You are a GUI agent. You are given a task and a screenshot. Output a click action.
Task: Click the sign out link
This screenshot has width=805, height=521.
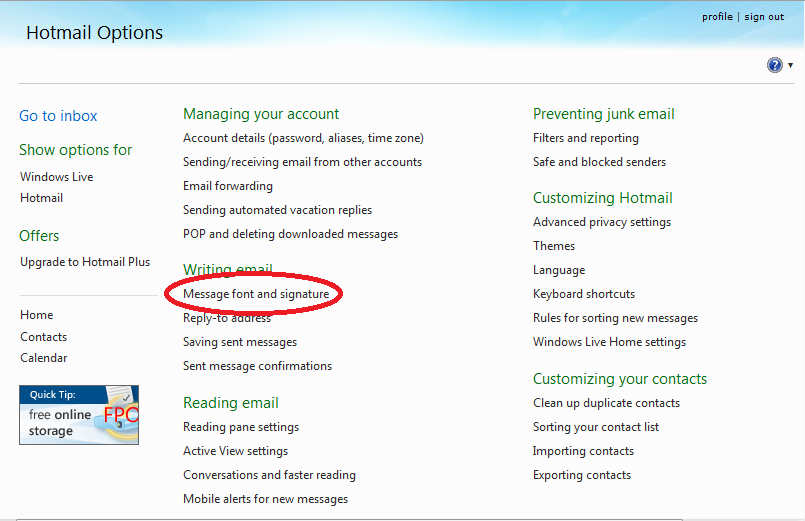click(x=764, y=17)
